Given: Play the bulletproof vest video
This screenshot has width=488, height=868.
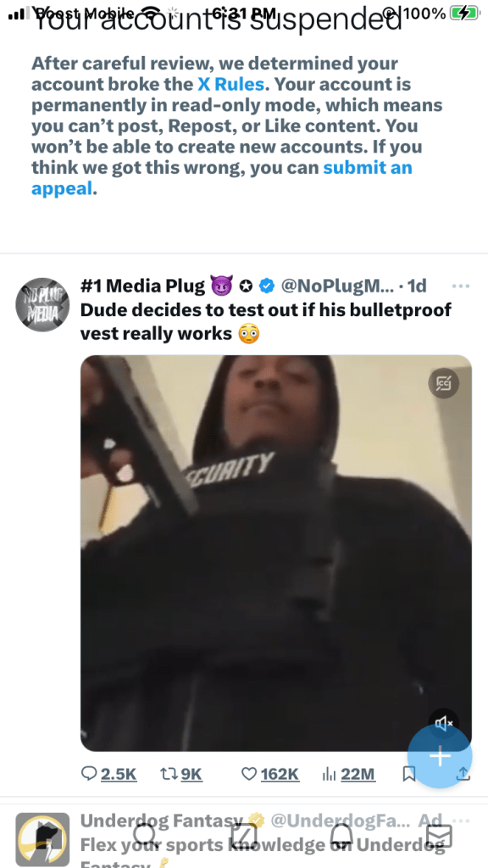Looking at the screenshot, I should click(x=276, y=553).
